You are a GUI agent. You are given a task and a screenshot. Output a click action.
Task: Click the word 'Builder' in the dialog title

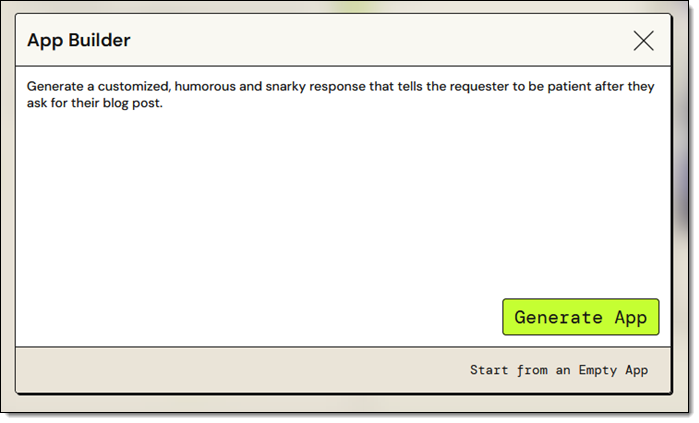99,40
